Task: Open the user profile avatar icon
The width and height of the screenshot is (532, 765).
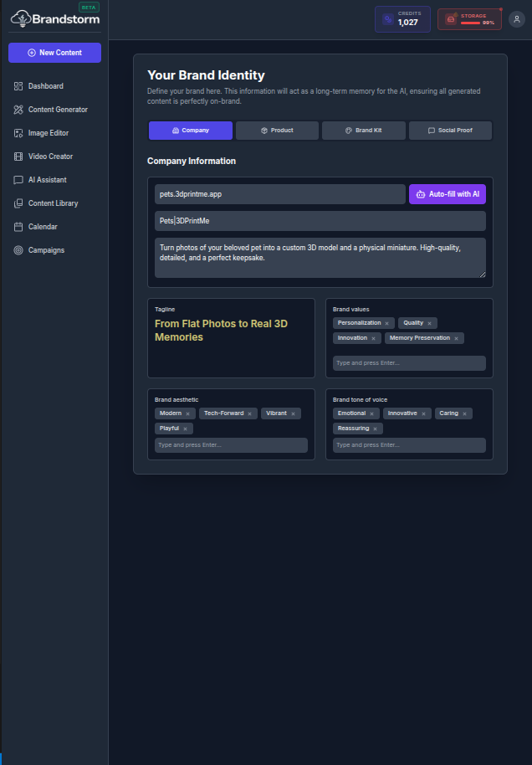Action: point(516,18)
